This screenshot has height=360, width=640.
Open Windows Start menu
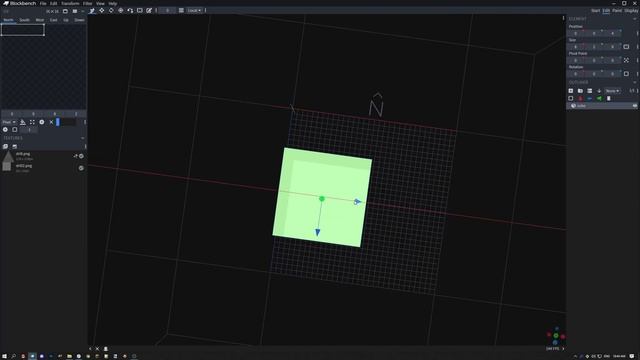4,356
